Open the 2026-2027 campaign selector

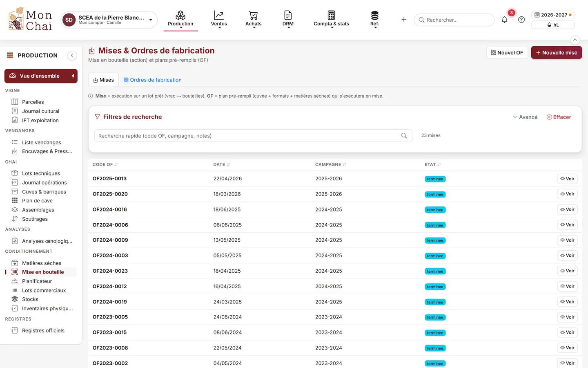coord(553,15)
